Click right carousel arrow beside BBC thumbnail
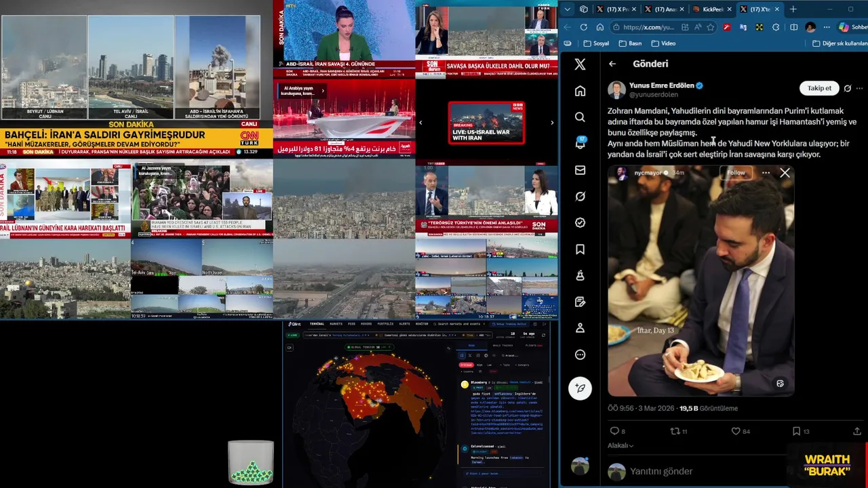 point(551,123)
